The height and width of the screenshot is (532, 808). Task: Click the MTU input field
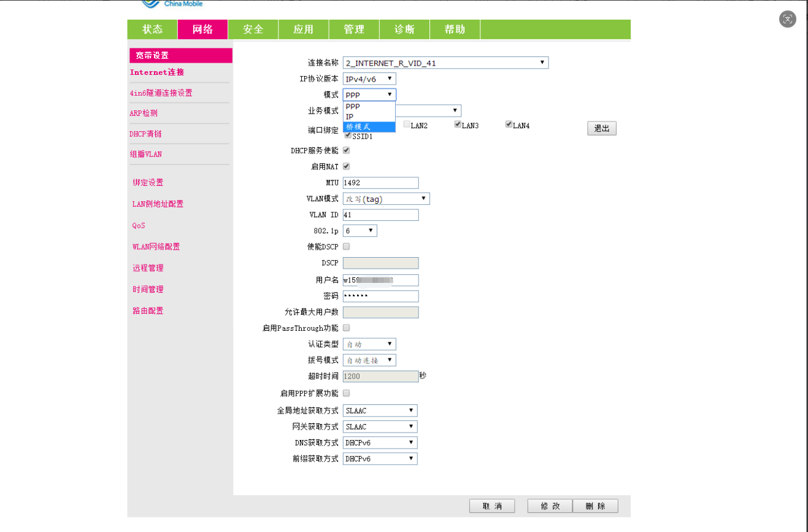380,183
